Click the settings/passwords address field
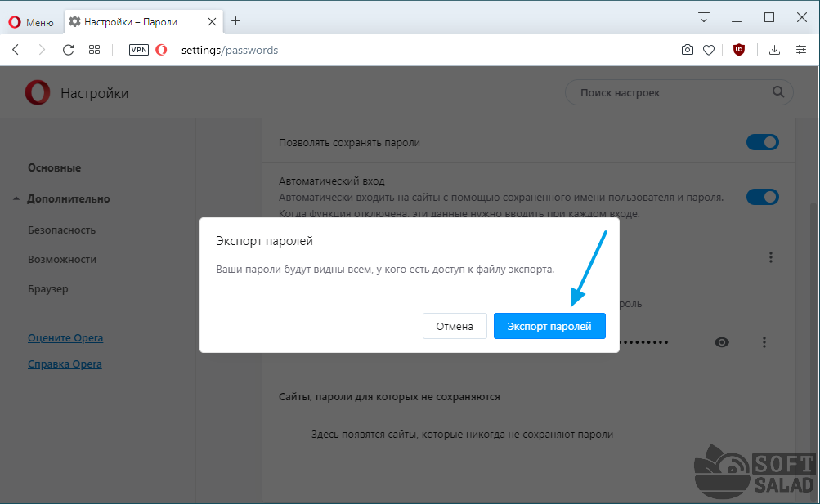Screen dimensions: 820x504 coord(230,50)
